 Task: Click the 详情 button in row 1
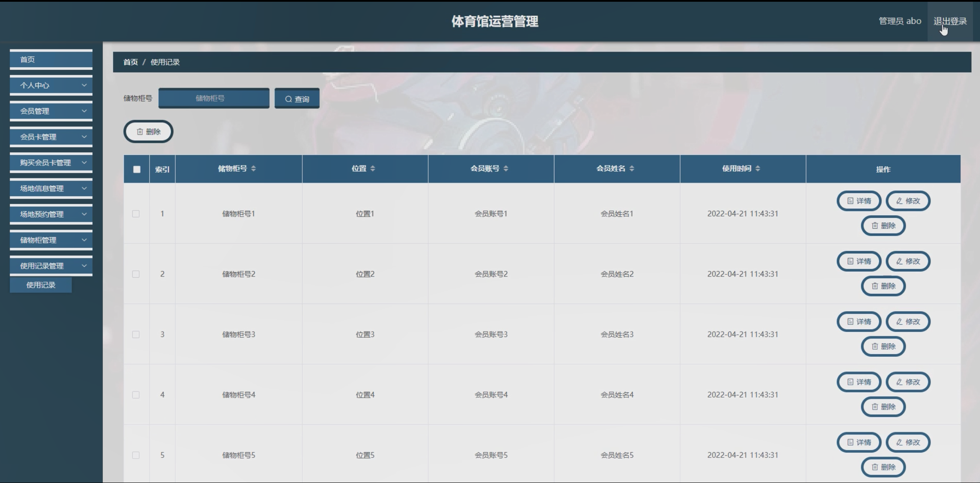(x=859, y=201)
